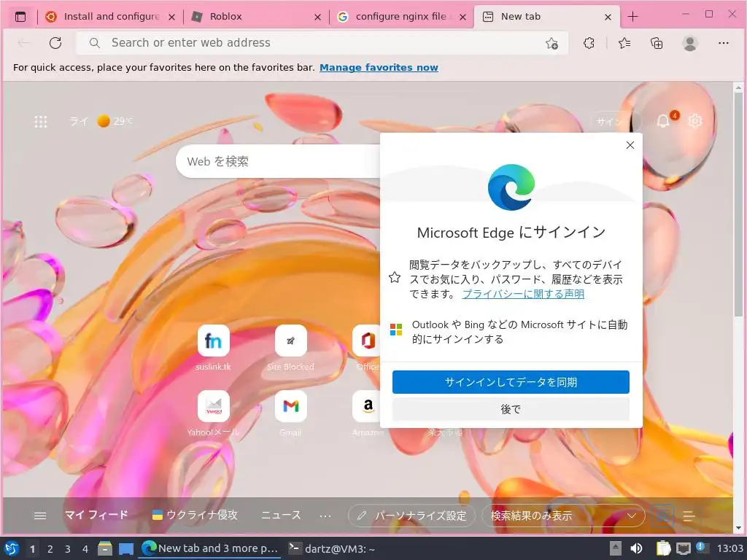Open the vertical tabs panel icon
Viewport: 747px width, 560px height.
(x=20, y=17)
